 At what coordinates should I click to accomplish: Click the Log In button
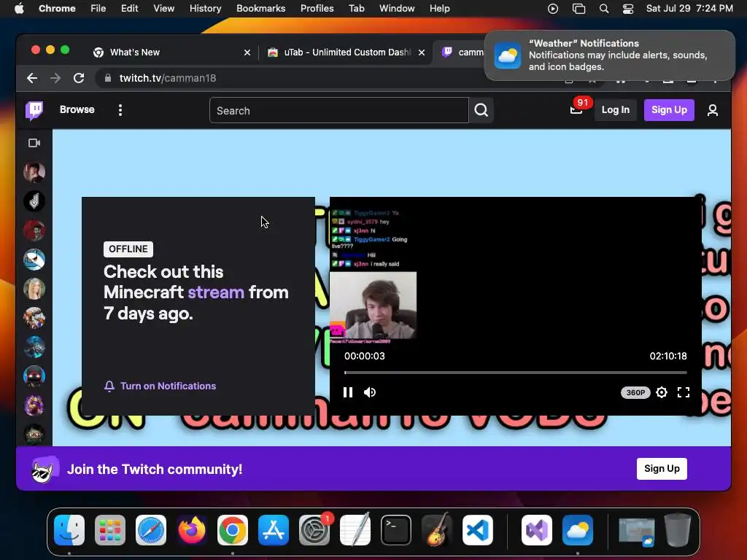(x=615, y=110)
